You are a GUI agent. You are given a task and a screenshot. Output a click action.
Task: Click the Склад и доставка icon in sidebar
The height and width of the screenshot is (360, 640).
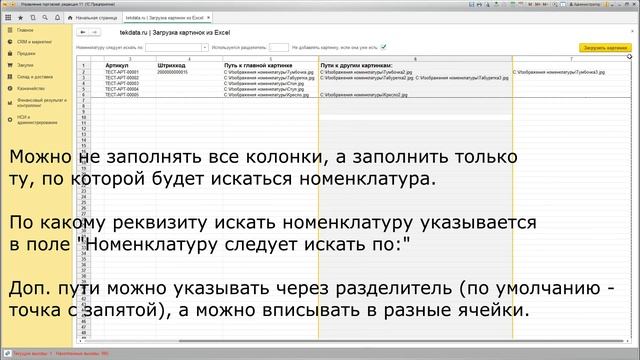tap(10, 77)
